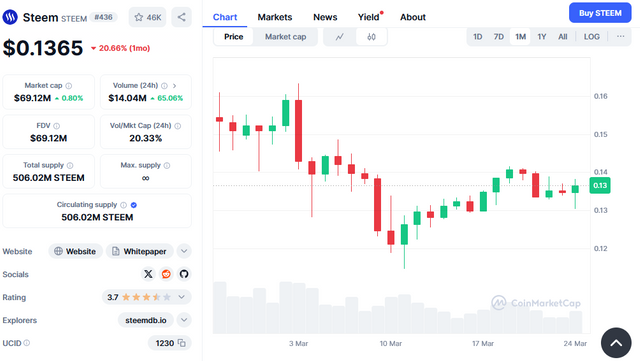640x361 pixels.
Task: Open the X (Twitter) social link
Action: click(x=148, y=274)
